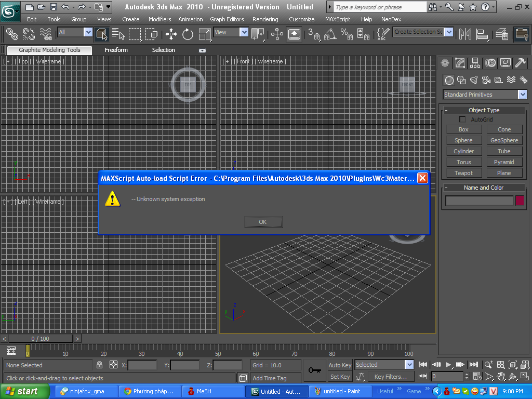Viewport: 532px width, 399px height.
Task: Open the View reference coordinate dropdown
Action: (x=244, y=32)
